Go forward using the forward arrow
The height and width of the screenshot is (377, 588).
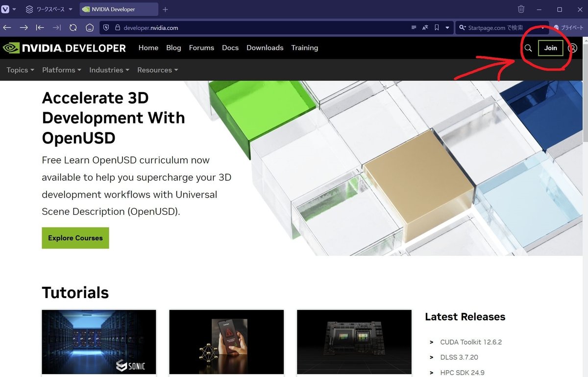pyautogui.click(x=24, y=28)
